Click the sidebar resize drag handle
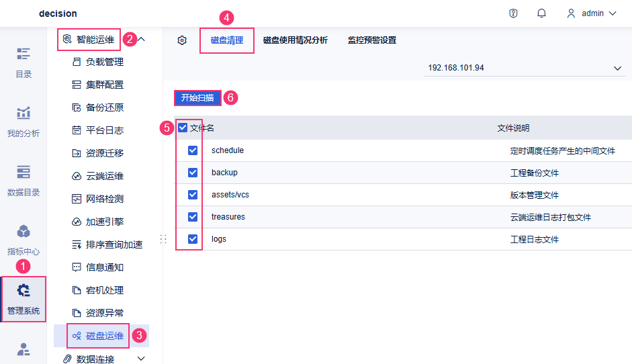 click(x=163, y=238)
